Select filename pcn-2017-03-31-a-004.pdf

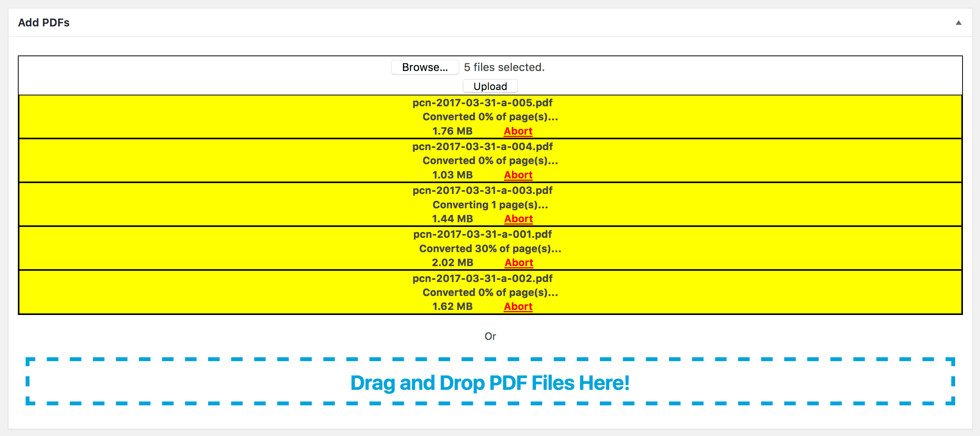482,147
